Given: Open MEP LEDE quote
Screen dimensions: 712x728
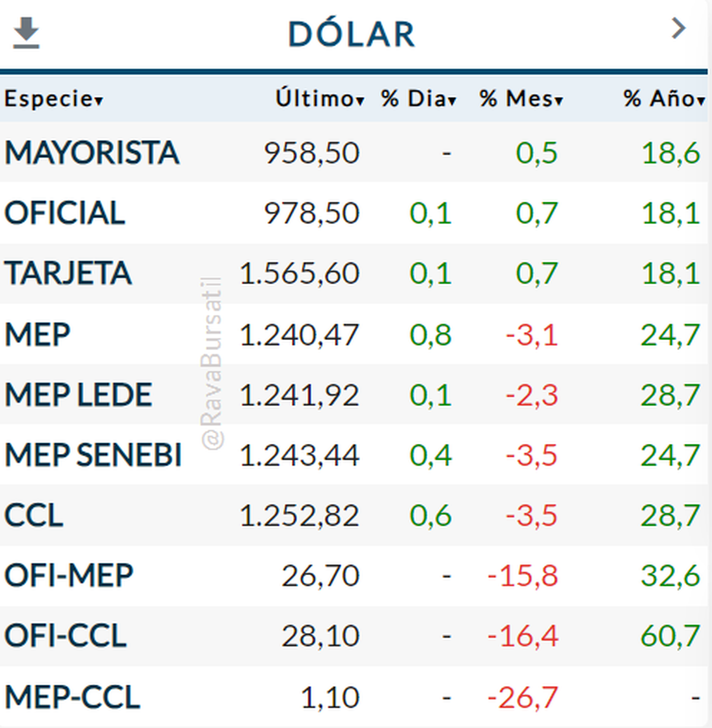Looking at the screenshot, I should pos(78,395).
